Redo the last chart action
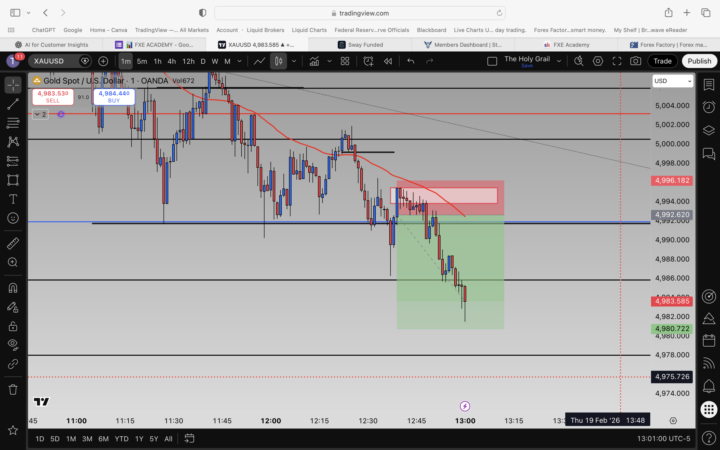 click(430, 61)
